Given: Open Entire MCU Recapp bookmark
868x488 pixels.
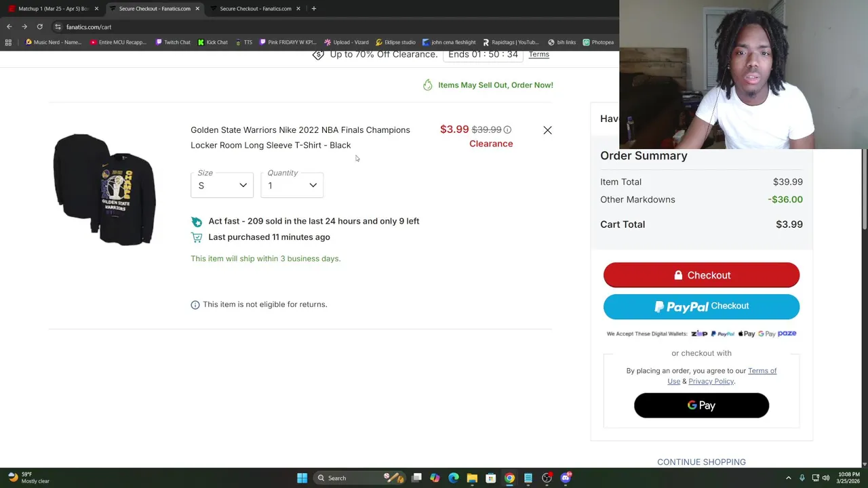Looking at the screenshot, I should click(x=117, y=42).
